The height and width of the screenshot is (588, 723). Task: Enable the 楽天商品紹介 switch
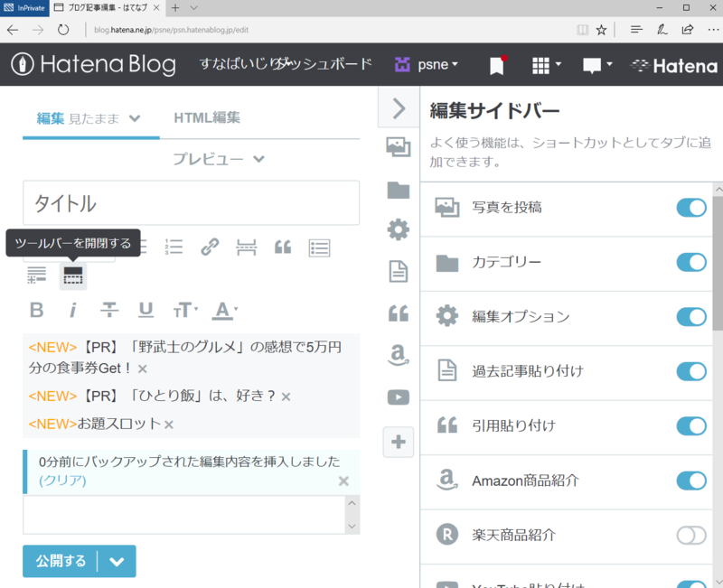tap(691, 535)
